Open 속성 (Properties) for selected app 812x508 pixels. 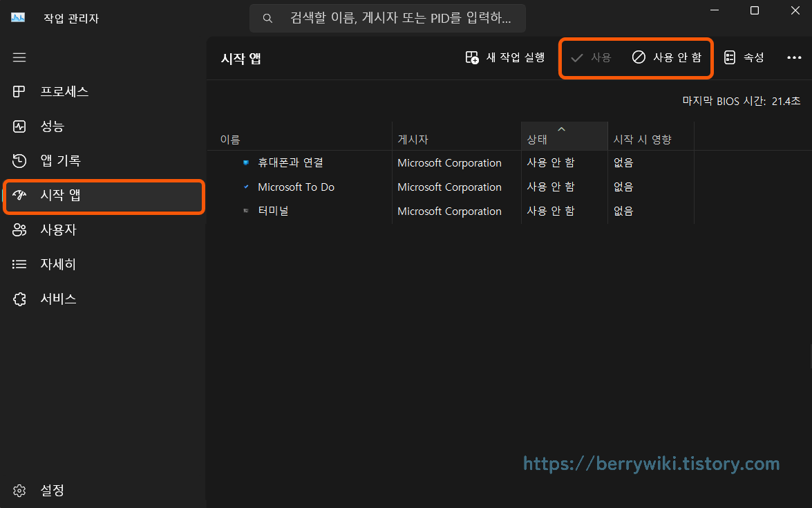tap(744, 58)
